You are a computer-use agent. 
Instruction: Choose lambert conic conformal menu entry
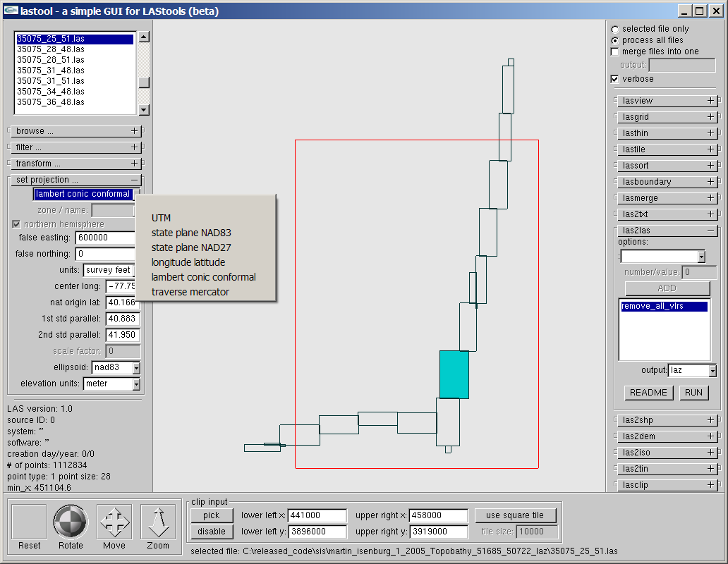click(x=206, y=277)
